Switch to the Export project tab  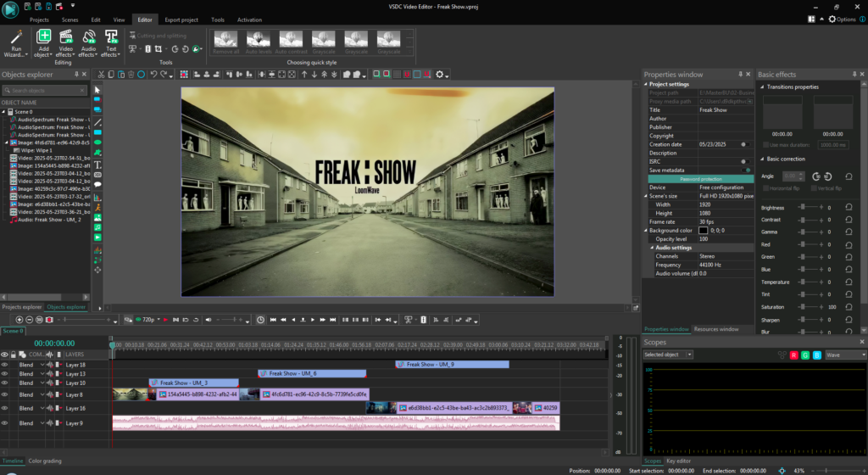[x=181, y=20]
